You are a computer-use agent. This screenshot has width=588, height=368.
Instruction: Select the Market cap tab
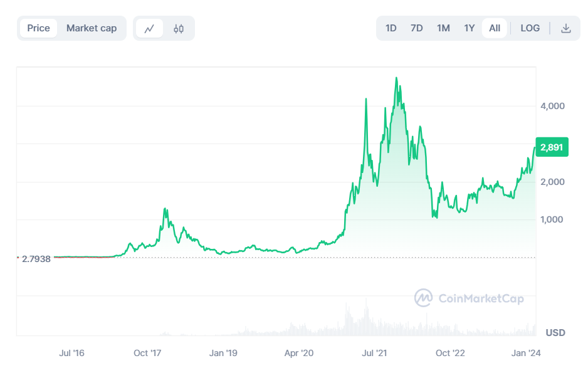[92, 28]
